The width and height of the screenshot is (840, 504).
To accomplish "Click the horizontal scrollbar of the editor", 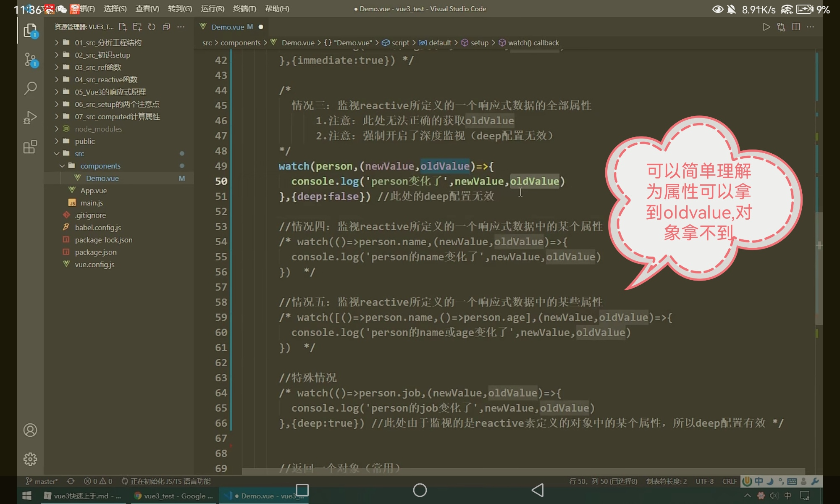I will (523, 472).
